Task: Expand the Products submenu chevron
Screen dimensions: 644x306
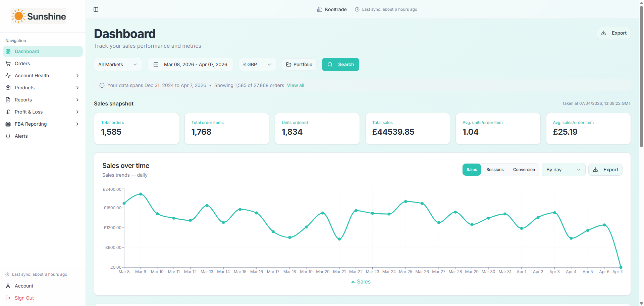Action: point(77,88)
